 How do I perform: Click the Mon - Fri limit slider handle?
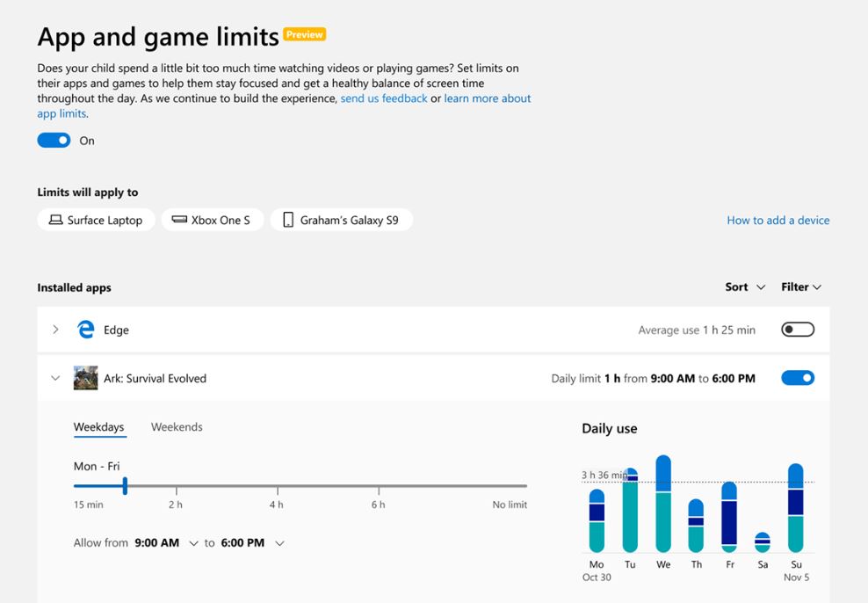tap(125, 485)
